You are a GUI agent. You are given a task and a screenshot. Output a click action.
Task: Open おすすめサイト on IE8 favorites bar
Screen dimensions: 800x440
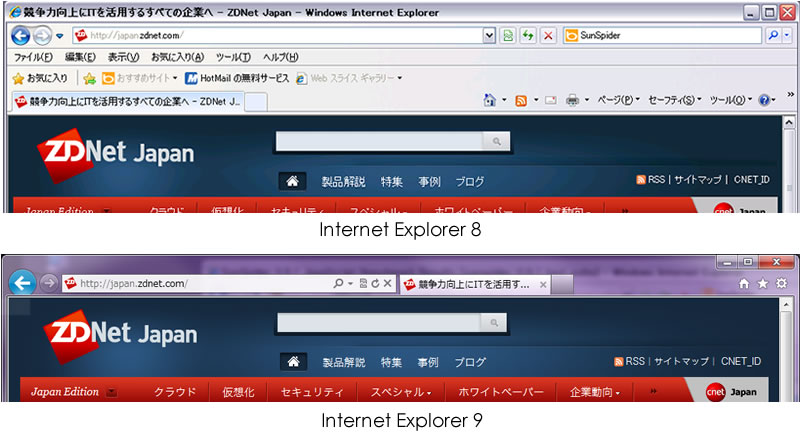(139, 78)
